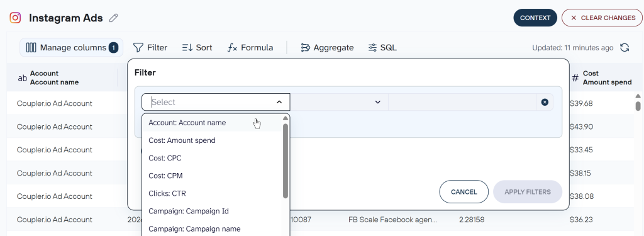Open the Filter tool
The height and width of the screenshot is (236, 644).
click(x=150, y=48)
